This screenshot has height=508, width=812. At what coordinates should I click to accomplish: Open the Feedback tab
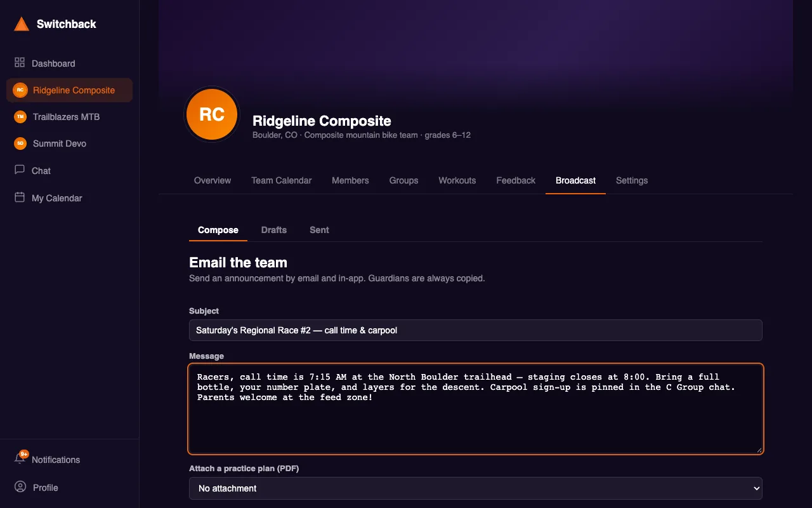[x=516, y=180]
